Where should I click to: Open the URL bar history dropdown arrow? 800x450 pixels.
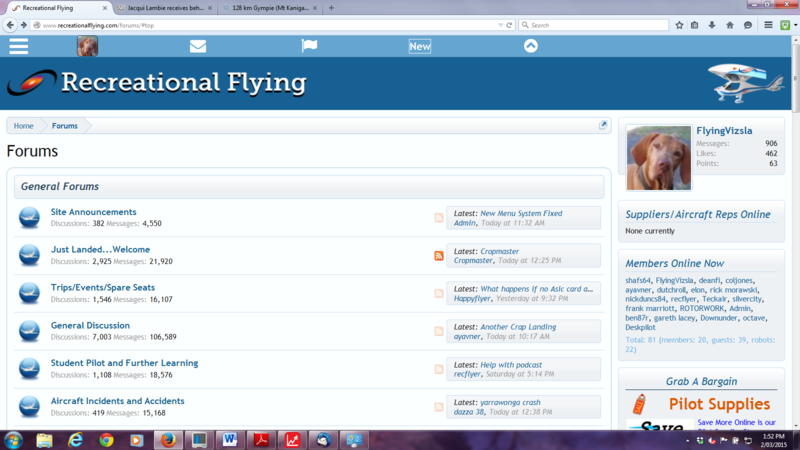coord(500,25)
